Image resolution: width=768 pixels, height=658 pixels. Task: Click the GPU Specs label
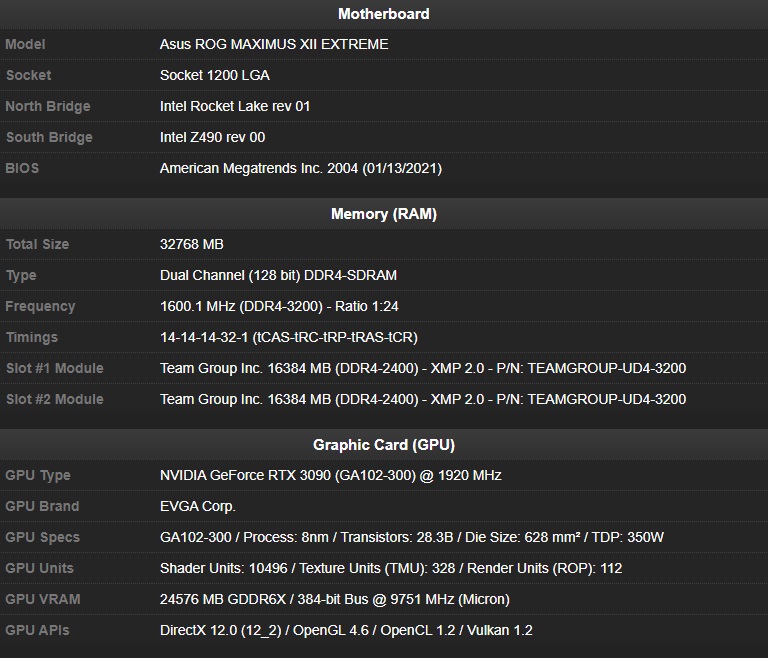click(x=43, y=537)
